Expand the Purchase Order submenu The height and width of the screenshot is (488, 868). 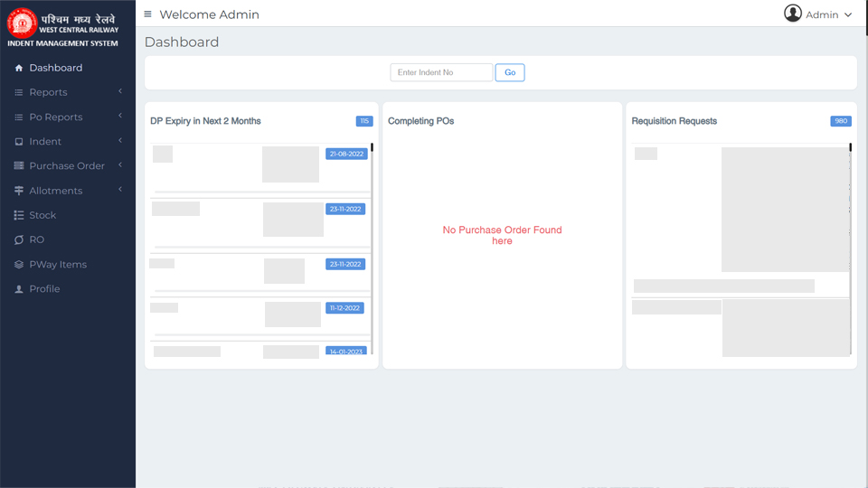[x=120, y=165]
